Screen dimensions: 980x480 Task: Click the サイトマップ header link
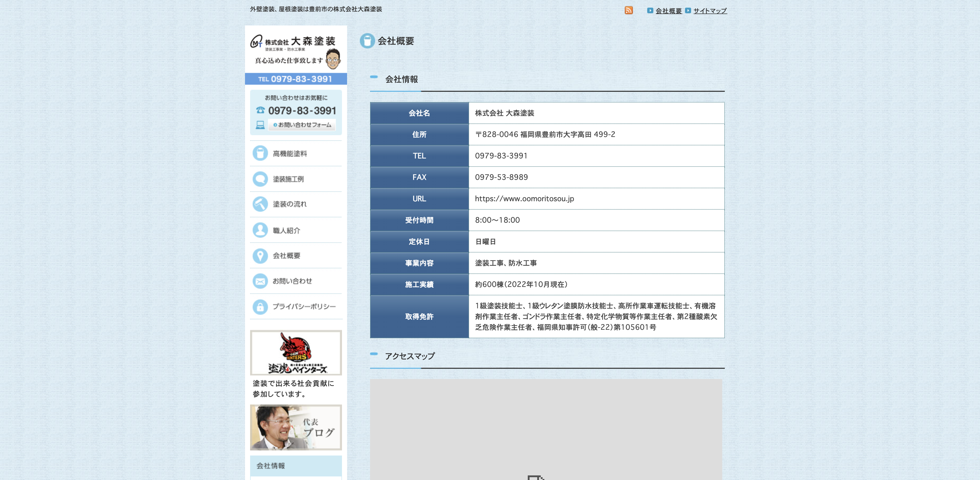pos(710,11)
